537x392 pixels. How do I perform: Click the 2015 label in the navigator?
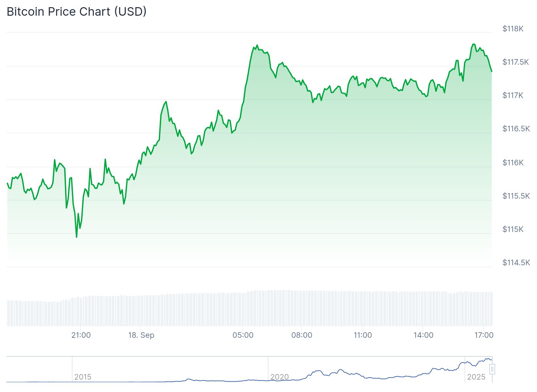[83, 377]
